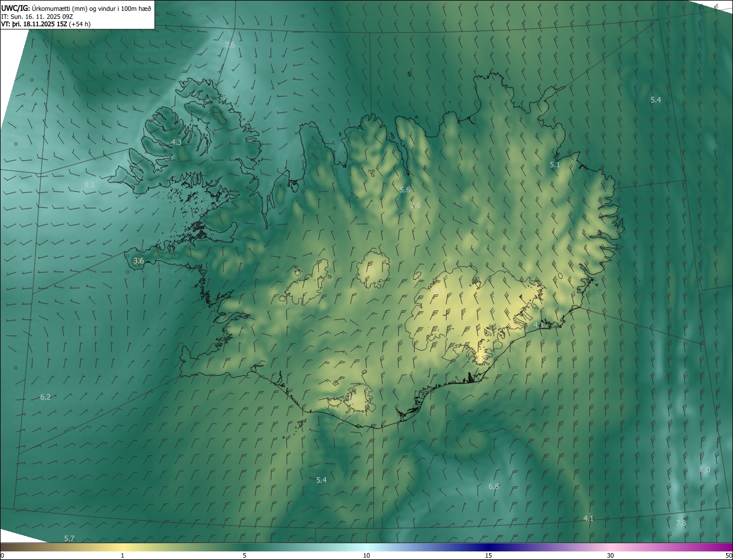Click the valid time "VT: þri. 18.11.2025 15Z"
The width and height of the screenshot is (733, 560).
pyautogui.click(x=34, y=24)
